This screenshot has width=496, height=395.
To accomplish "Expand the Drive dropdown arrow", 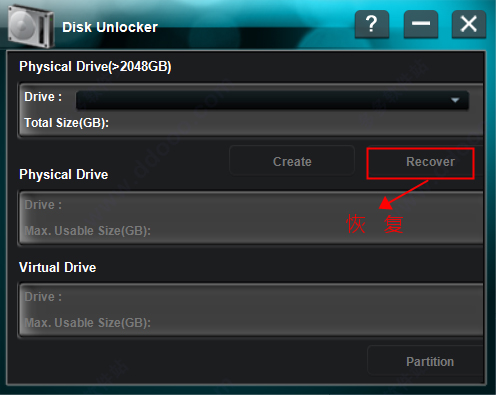I will click(x=455, y=100).
